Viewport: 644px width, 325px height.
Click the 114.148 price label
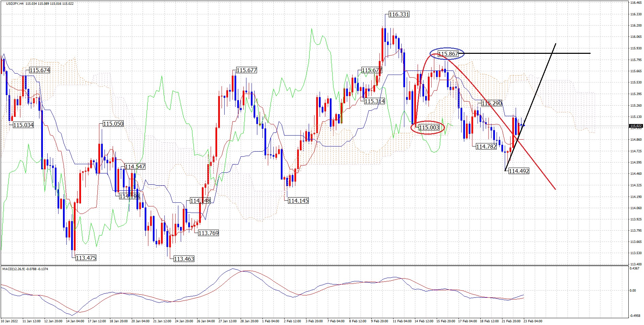coord(200,201)
